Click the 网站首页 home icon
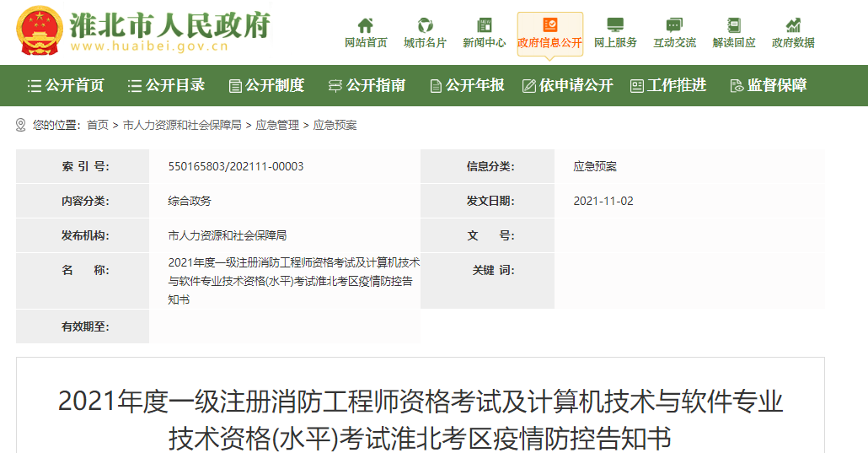This screenshot has height=453, width=868. tap(366, 25)
